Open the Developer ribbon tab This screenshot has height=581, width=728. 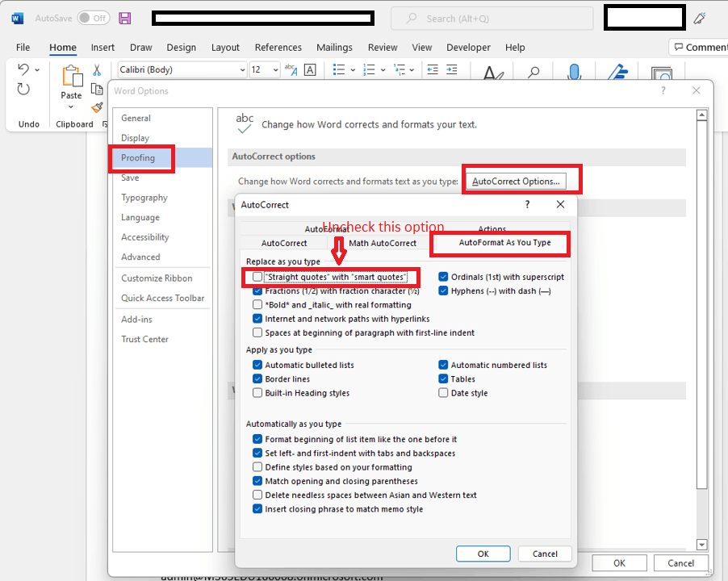point(468,48)
